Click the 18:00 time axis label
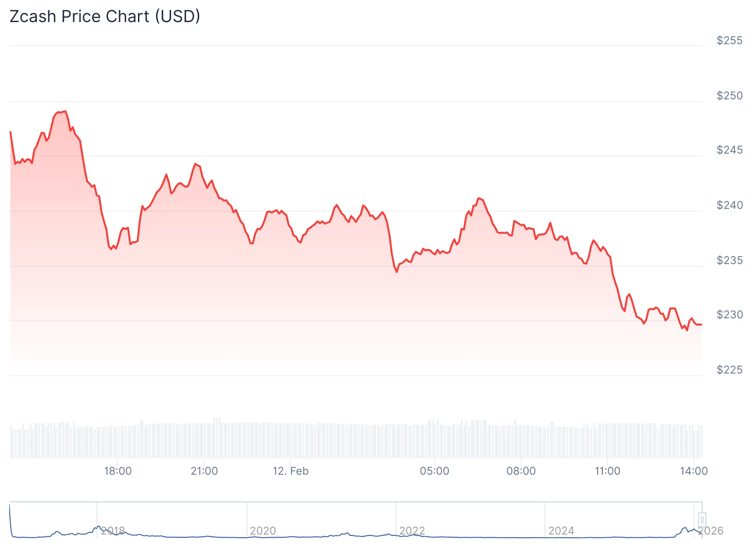756x552 pixels. (118, 471)
